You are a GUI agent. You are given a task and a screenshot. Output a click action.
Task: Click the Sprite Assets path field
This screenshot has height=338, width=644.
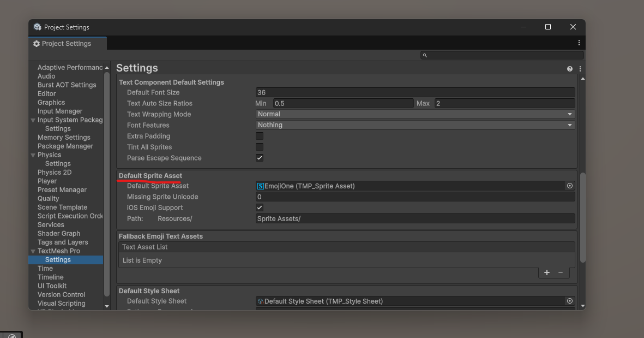[x=415, y=219]
